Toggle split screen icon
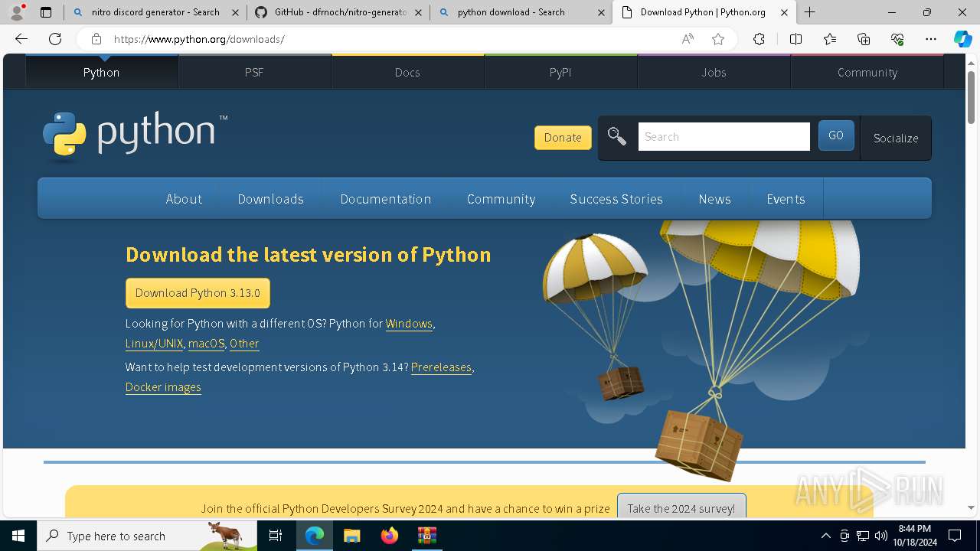 coord(795,39)
